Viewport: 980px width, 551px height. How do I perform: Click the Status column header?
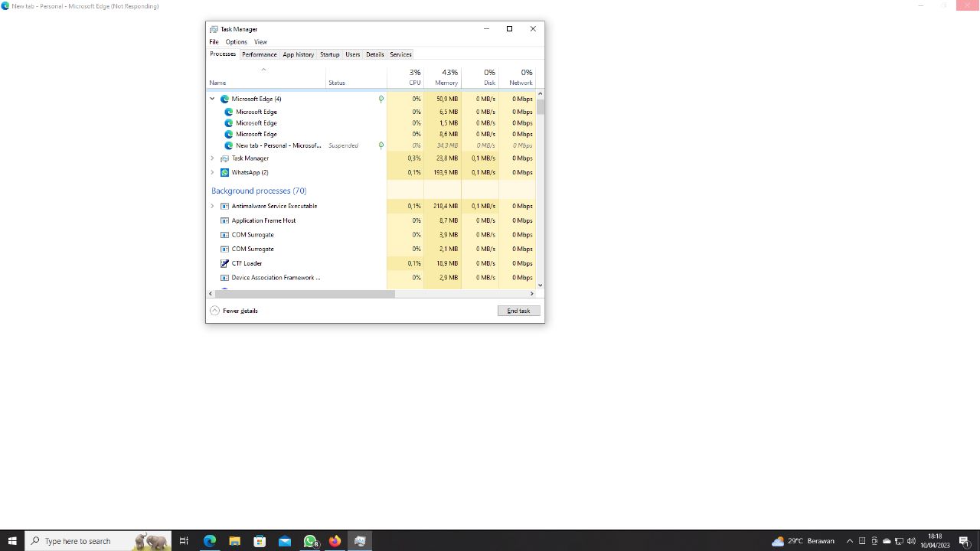pyautogui.click(x=356, y=77)
